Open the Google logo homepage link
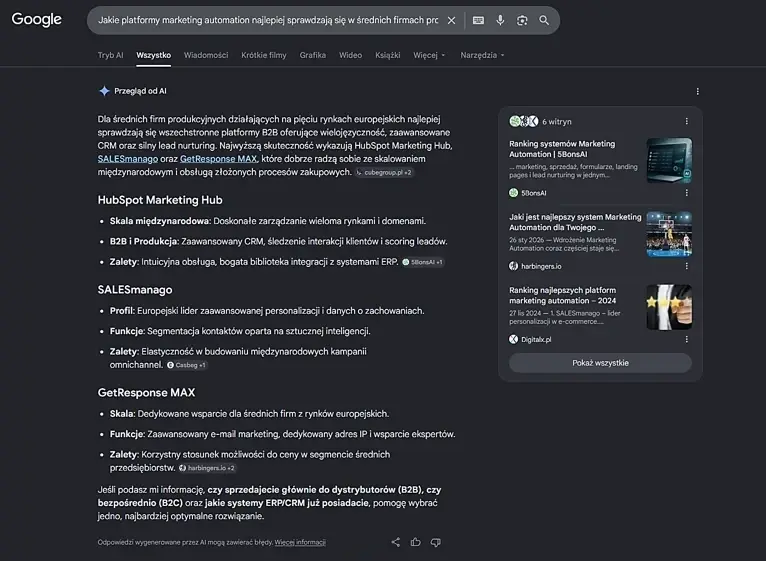Screen dimensions: 766x561 pyautogui.click(x=37, y=20)
